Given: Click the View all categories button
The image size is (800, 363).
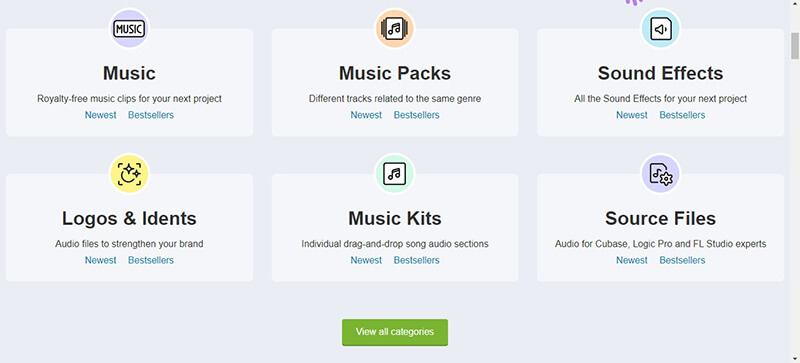Looking at the screenshot, I should click(x=395, y=332).
